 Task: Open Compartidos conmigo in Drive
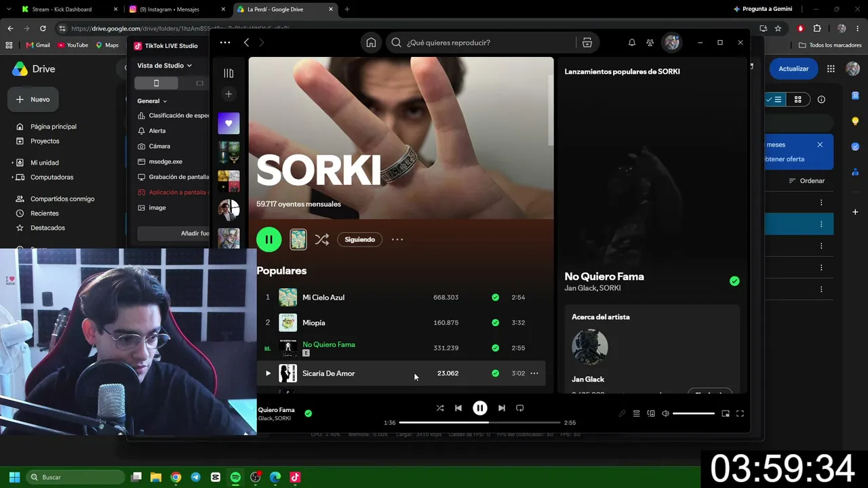click(55, 199)
